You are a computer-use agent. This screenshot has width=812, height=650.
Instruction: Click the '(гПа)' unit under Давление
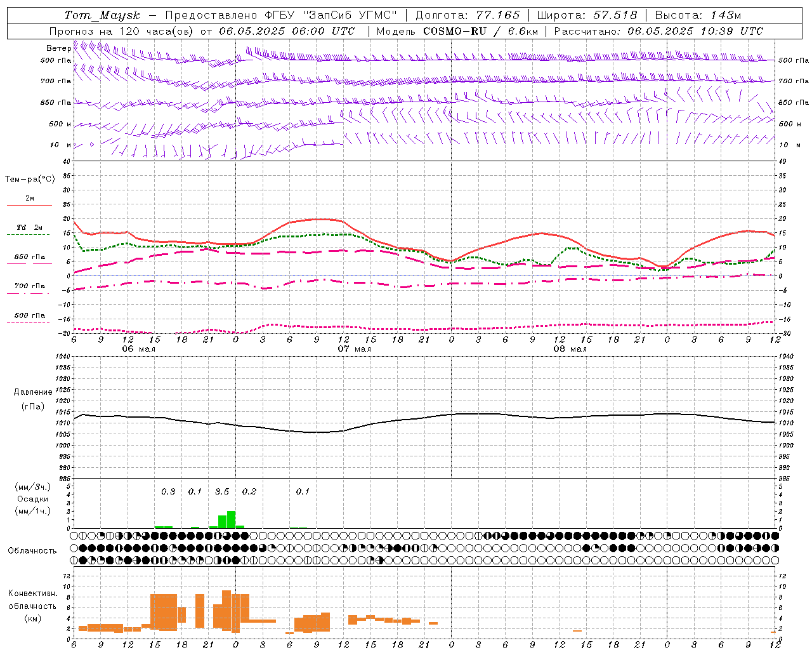(32, 407)
